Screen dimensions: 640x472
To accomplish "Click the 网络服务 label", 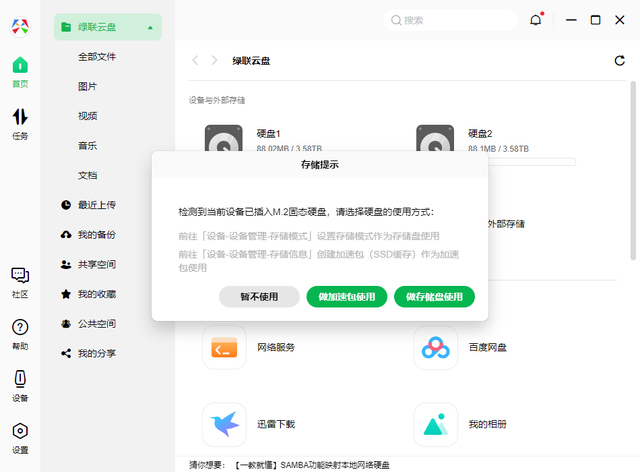I will [276, 347].
